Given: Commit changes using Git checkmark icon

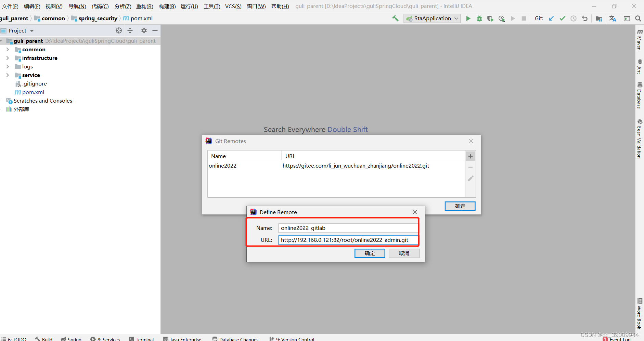Looking at the screenshot, I should [x=563, y=18].
